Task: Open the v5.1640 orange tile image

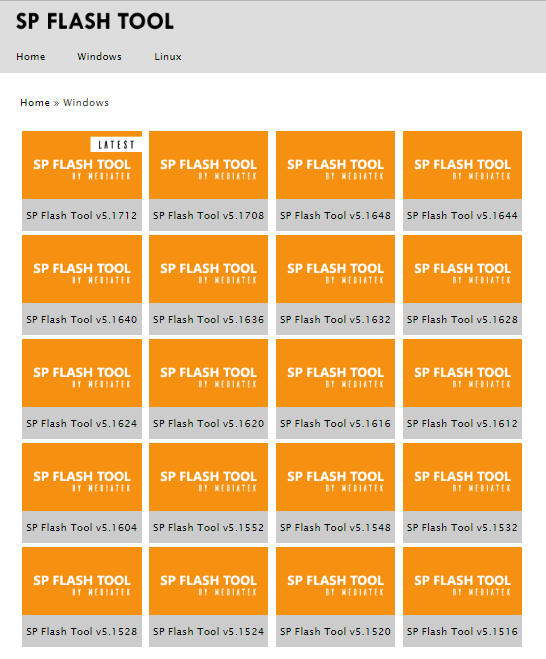Action: click(x=82, y=269)
